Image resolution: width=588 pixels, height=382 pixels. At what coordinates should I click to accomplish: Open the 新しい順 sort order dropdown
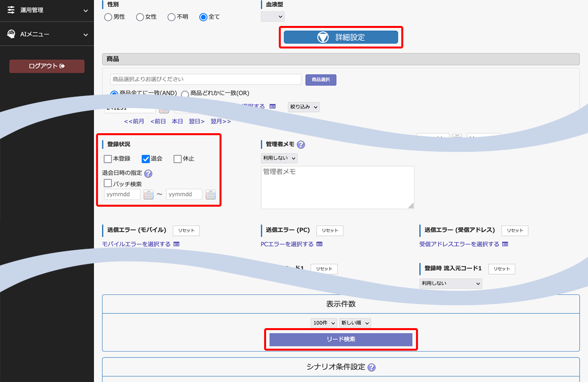(x=355, y=323)
